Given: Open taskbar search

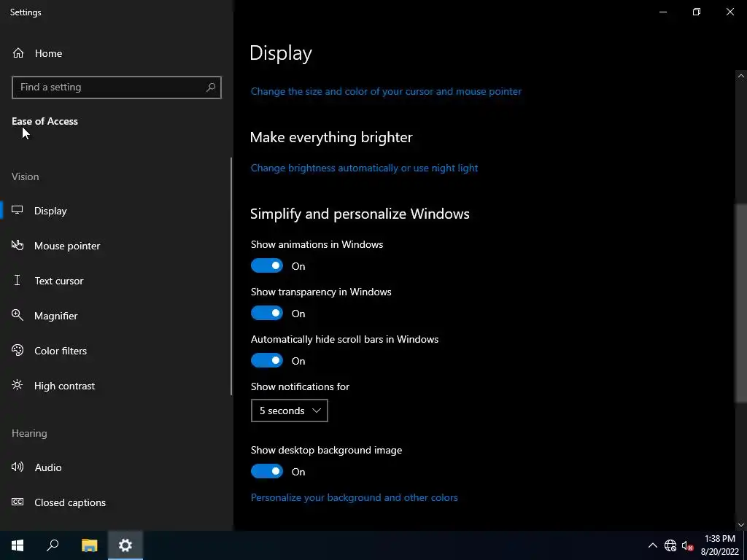Looking at the screenshot, I should (53, 545).
